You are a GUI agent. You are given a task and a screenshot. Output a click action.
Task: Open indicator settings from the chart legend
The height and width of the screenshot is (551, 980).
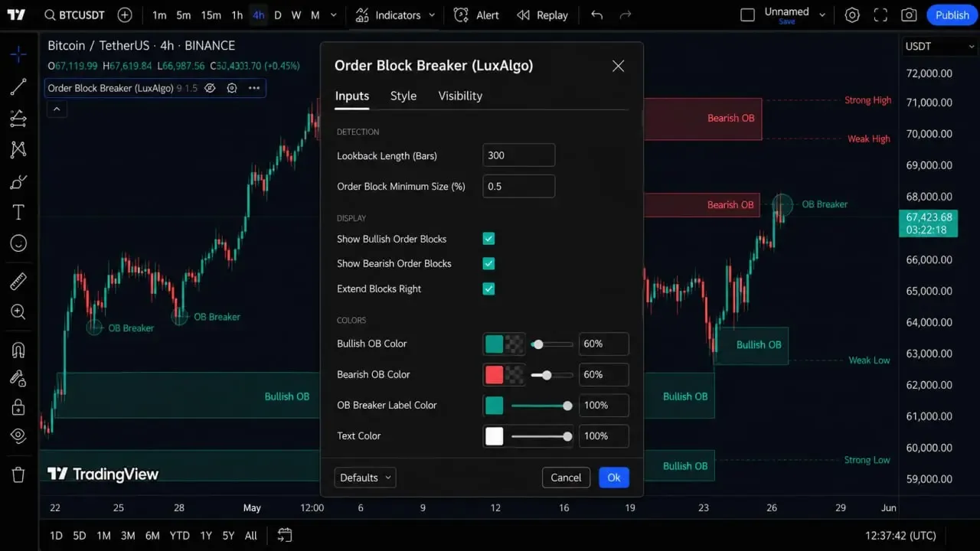(232, 88)
